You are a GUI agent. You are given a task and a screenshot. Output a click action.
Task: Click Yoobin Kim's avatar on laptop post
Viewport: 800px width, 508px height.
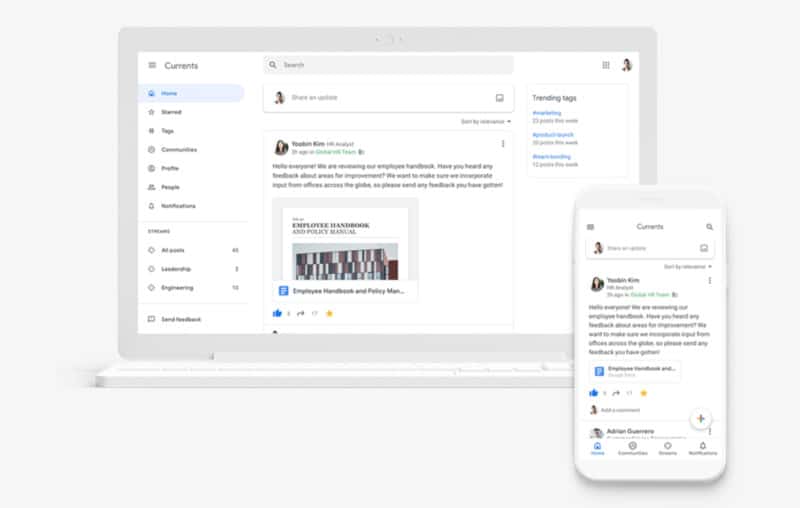[281, 147]
